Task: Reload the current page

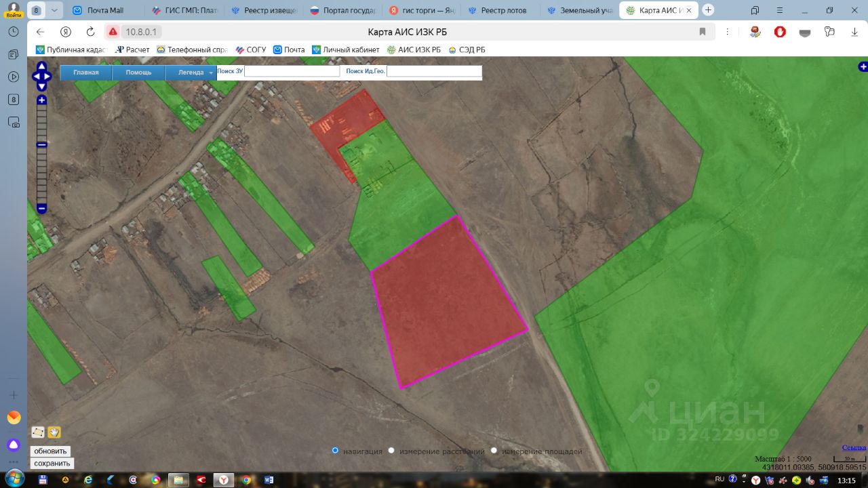Action: tap(90, 32)
